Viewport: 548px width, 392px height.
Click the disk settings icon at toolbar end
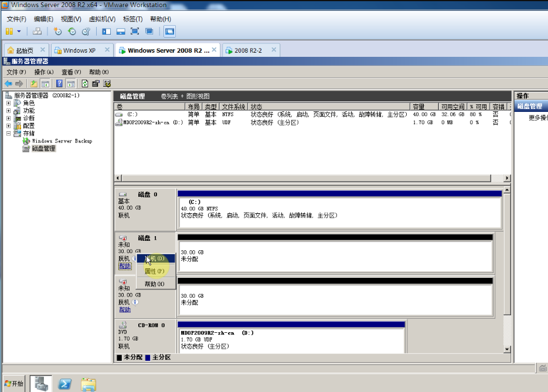pyautogui.click(x=107, y=84)
